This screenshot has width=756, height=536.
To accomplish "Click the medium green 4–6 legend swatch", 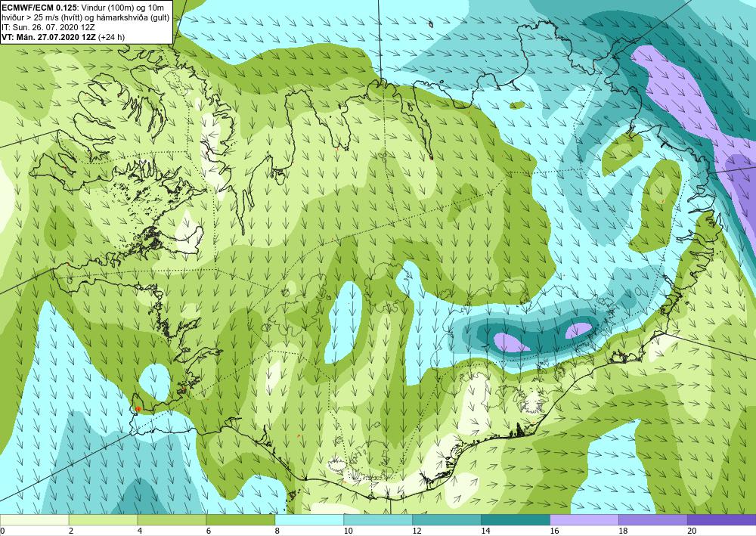I will tap(172, 519).
